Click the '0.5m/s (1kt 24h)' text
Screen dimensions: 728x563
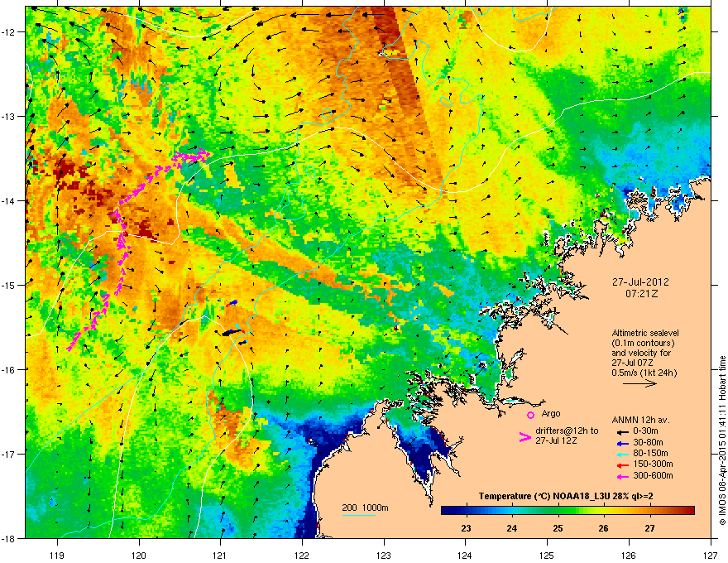pos(644,373)
